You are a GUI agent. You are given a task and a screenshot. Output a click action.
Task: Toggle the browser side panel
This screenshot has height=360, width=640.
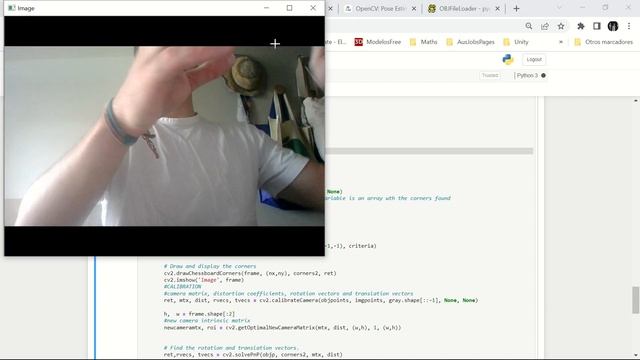tap(597, 26)
